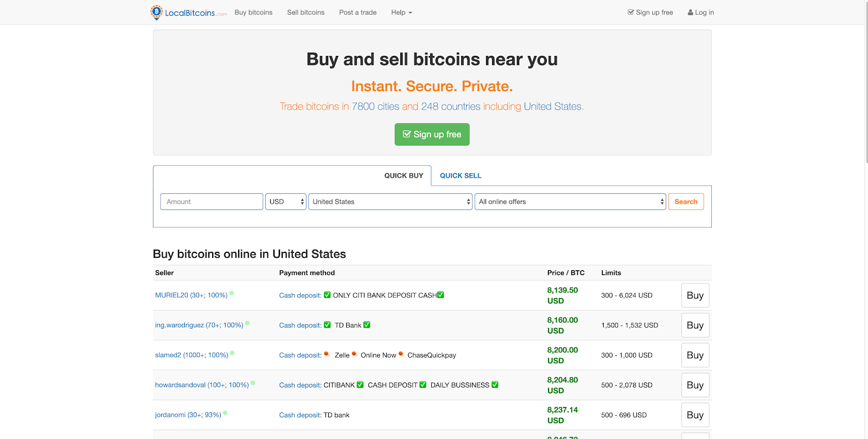
Task: Open the United States link in tagline
Action: click(553, 106)
